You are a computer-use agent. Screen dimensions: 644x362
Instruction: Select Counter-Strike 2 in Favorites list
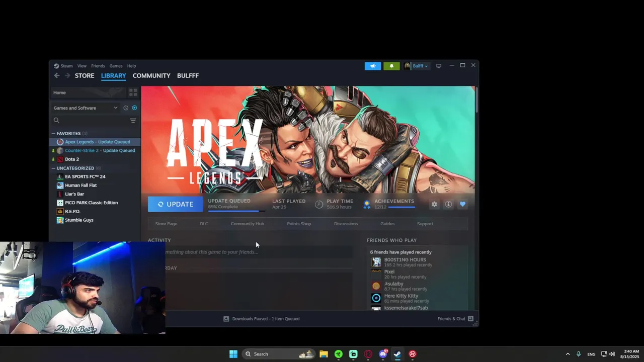(95, 150)
